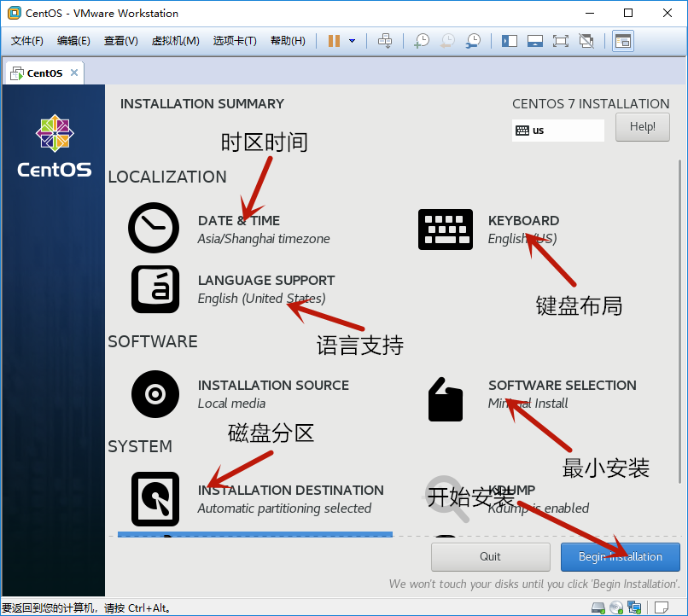Image resolution: width=688 pixels, height=616 pixels.
Task: Click the CD/DVD drive status bar icon
Action: (x=616, y=607)
